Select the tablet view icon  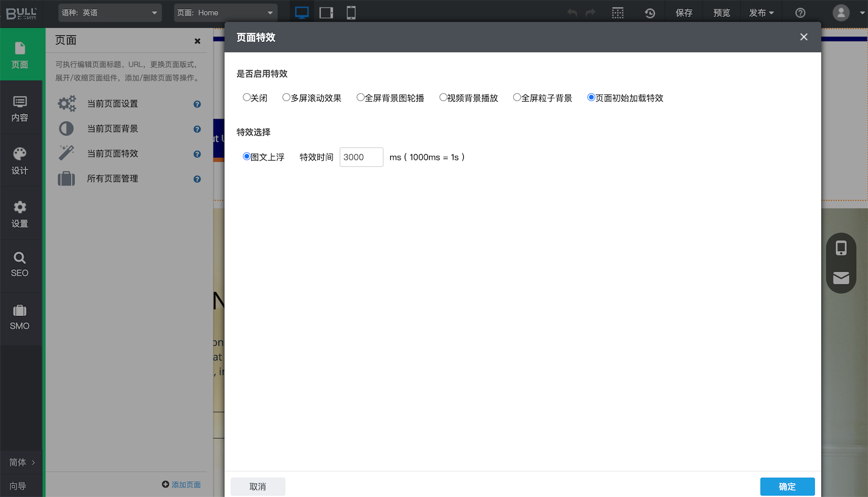(x=326, y=13)
